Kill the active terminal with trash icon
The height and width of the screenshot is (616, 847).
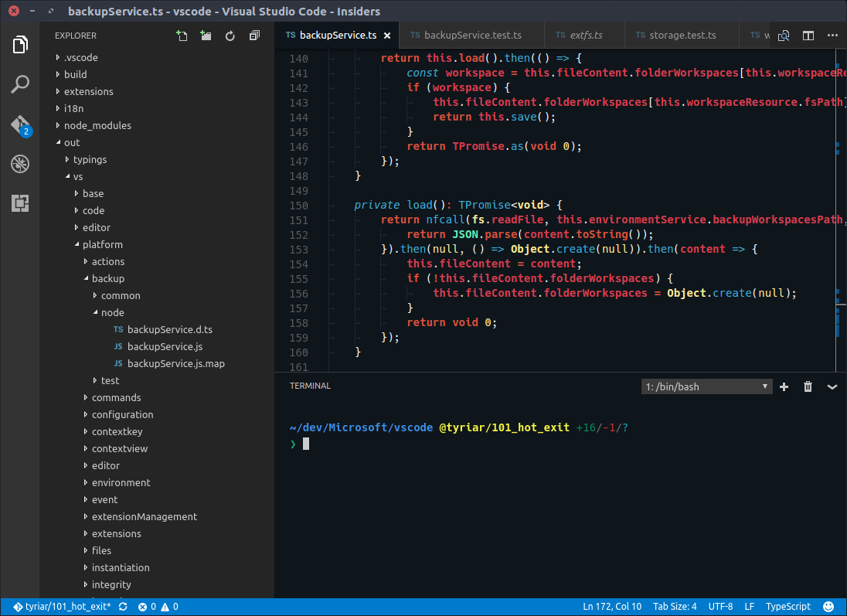(x=808, y=386)
